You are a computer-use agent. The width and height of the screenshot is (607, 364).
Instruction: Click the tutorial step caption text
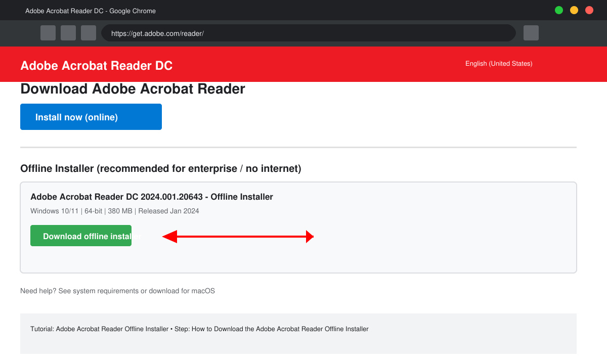pyautogui.click(x=199, y=329)
